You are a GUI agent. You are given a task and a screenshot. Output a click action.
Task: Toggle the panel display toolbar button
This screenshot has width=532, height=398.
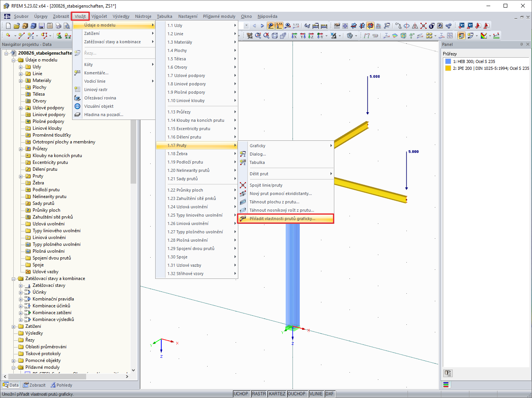pos(461,36)
